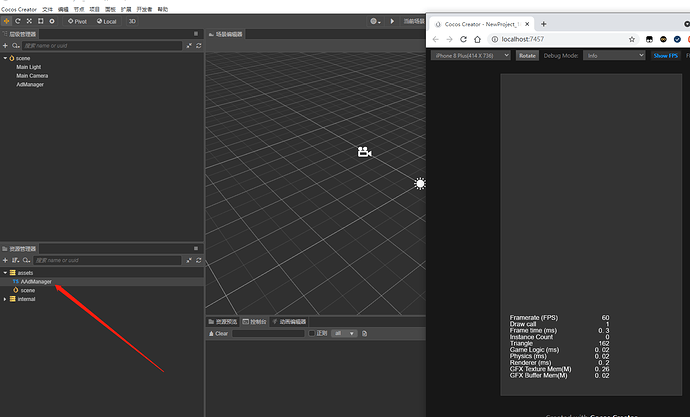Switch to animation editor tab
Screen dimensions: 690x417
click(x=289, y=322)
